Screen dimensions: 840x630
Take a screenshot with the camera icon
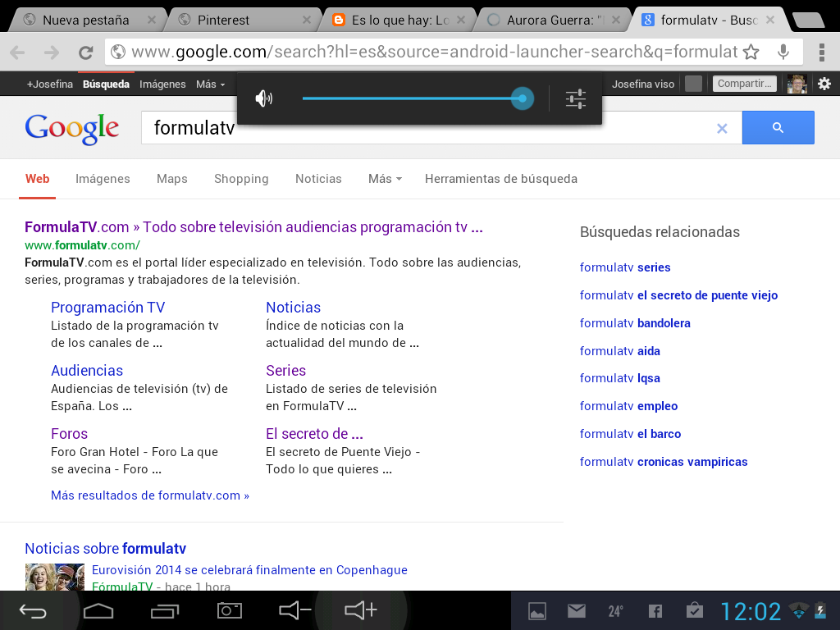pos(230,610)
